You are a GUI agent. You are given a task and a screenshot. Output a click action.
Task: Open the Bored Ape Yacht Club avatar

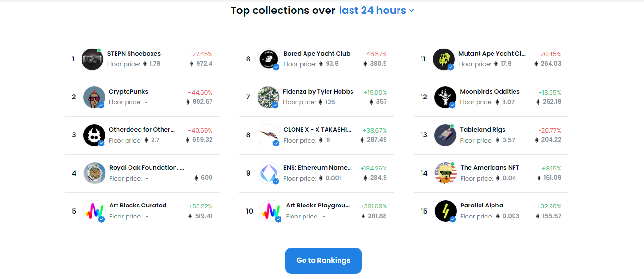(x=269, y=59)
